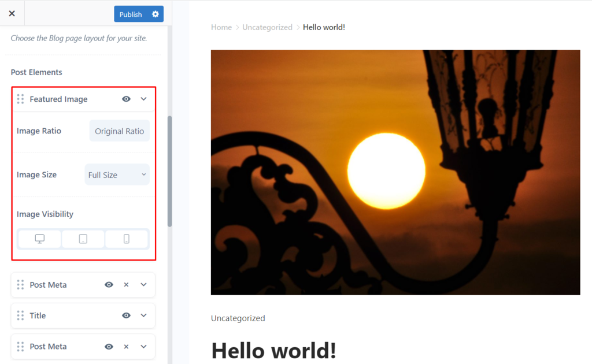Toggle mobile image visibility
Screen dimensions: 592x364
click(127, 239)
